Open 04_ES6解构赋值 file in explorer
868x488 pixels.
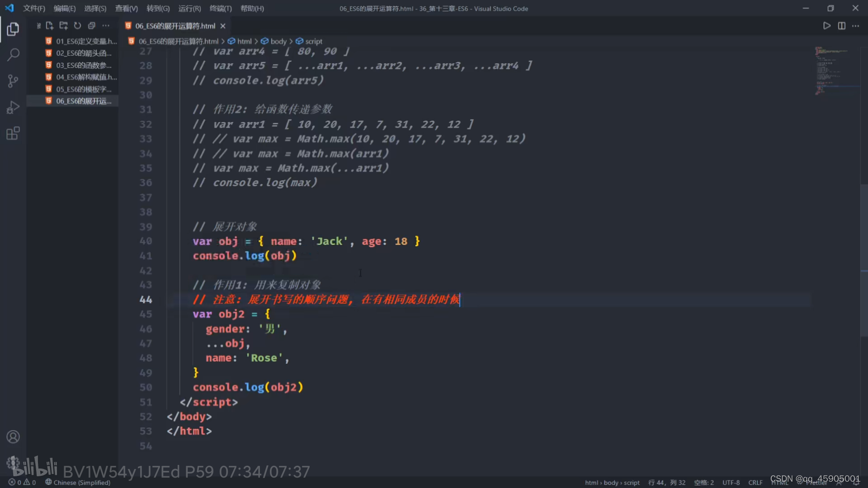(86, 77)
